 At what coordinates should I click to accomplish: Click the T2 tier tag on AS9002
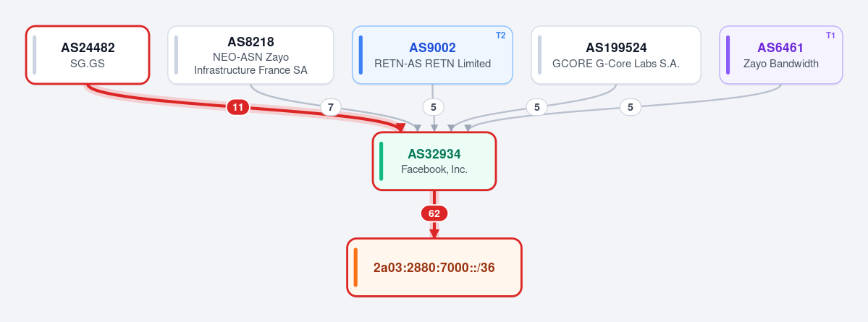(500, 35)
